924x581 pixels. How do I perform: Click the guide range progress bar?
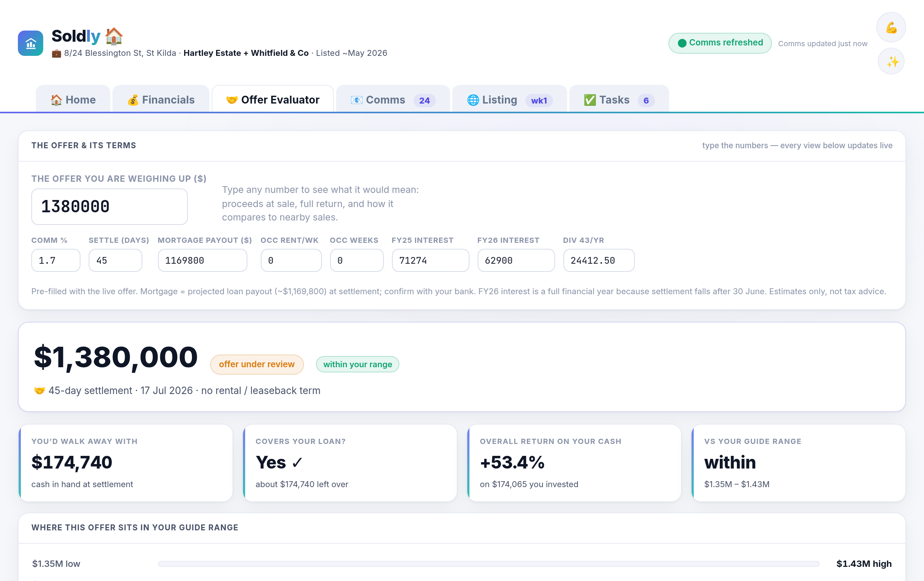(488, 564)
